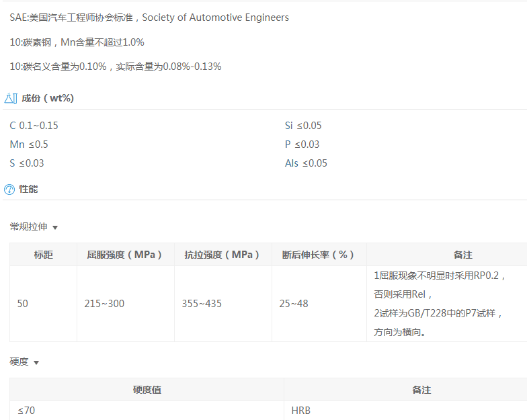Click the 抗拉强度（MPa） column header
The height and width of the screenshot is (420, 527).
[222, 255]
